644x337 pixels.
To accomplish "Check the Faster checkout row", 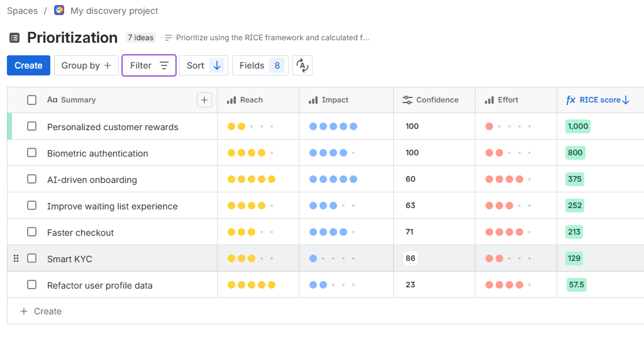I will 31,232.
